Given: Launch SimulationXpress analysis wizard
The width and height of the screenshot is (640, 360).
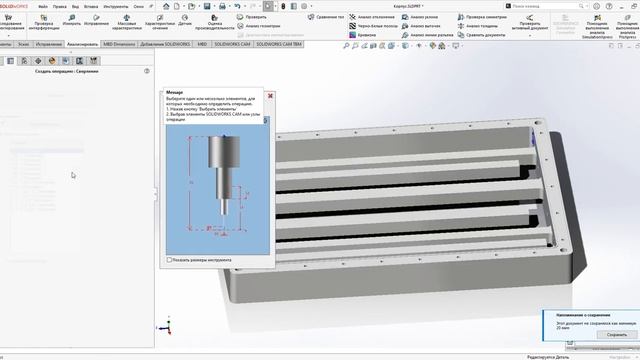Looking at the screenshot, I should 597,26.
